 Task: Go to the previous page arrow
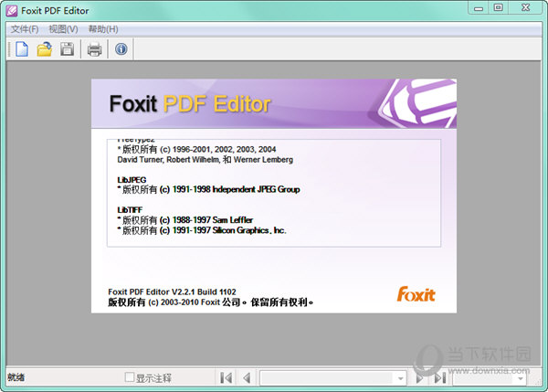pos(247,377)
